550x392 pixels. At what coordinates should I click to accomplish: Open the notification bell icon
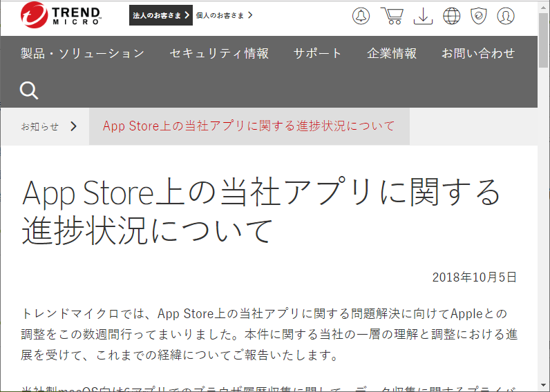tap(361, 16)
